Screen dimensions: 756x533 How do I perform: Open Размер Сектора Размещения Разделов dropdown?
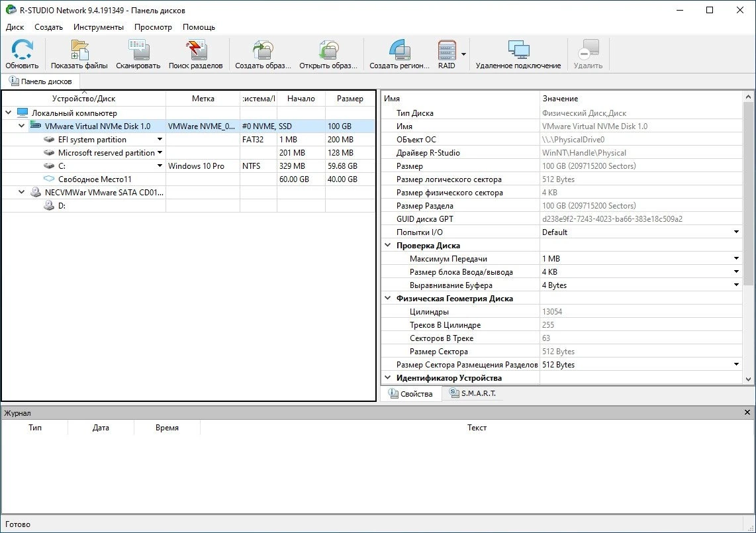click(x=736, y=365)
